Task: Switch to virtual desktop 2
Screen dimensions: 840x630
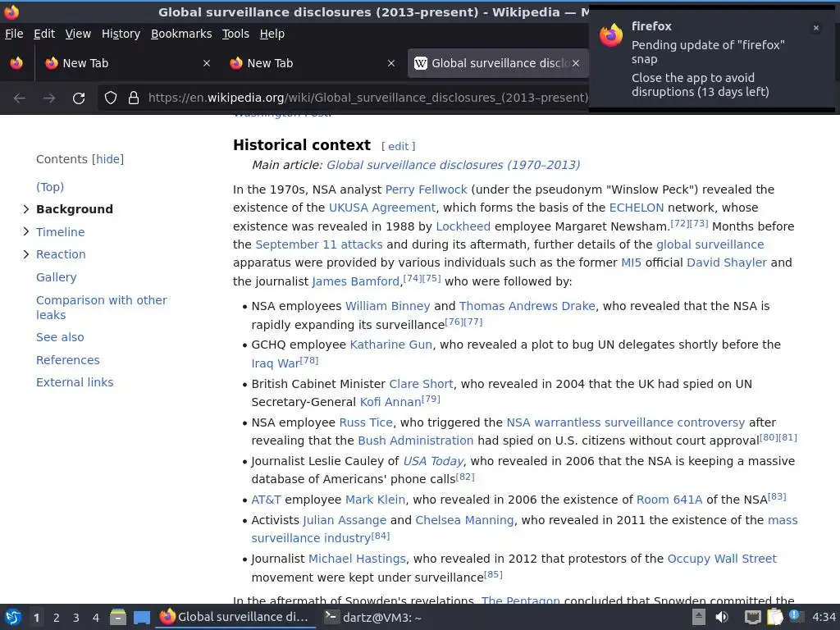Action: [x=57, y=618]
